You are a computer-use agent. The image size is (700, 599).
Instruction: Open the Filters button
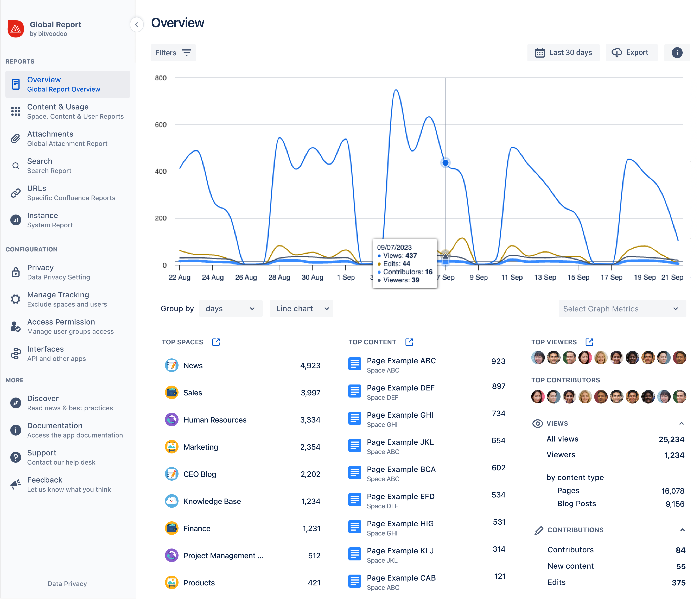[173, 53]
